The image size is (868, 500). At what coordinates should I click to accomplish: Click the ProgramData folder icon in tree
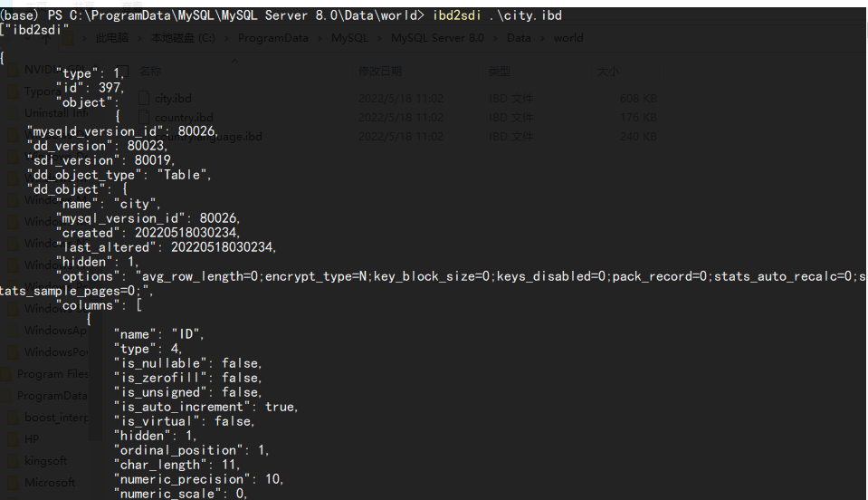click(7, 396)
